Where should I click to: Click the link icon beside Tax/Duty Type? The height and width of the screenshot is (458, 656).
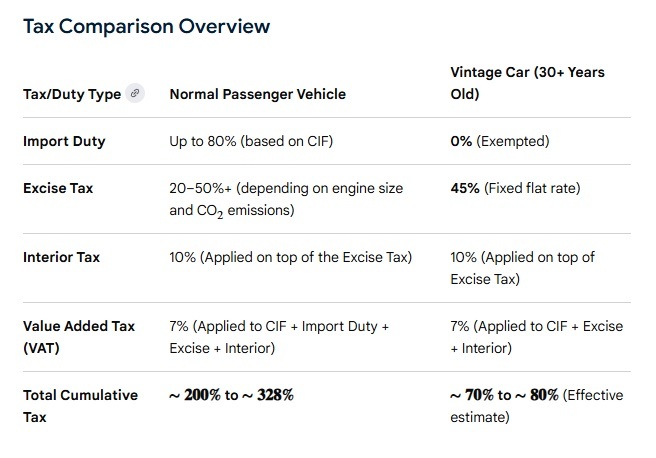135,93
